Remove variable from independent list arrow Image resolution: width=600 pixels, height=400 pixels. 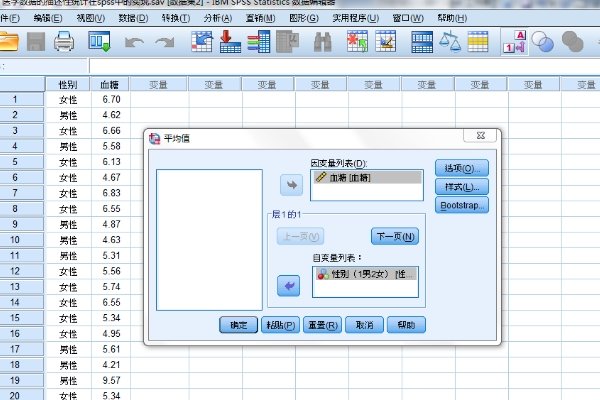(289, 286)
